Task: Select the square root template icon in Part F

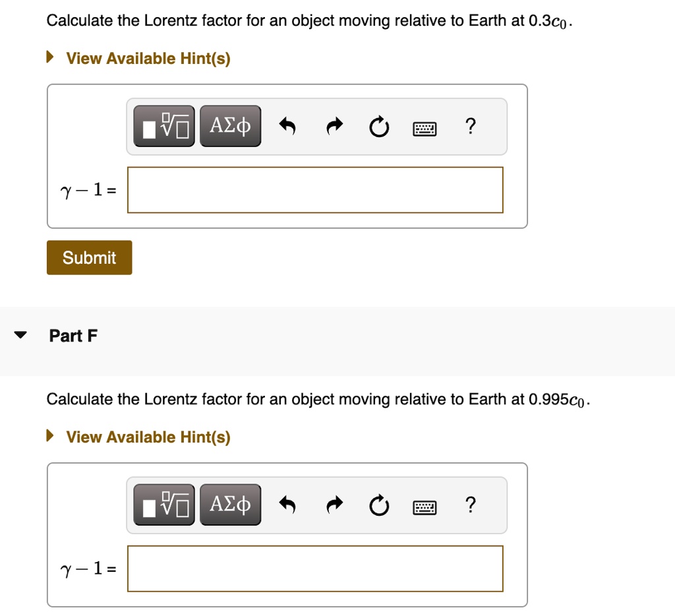Action: click(163, 505)
